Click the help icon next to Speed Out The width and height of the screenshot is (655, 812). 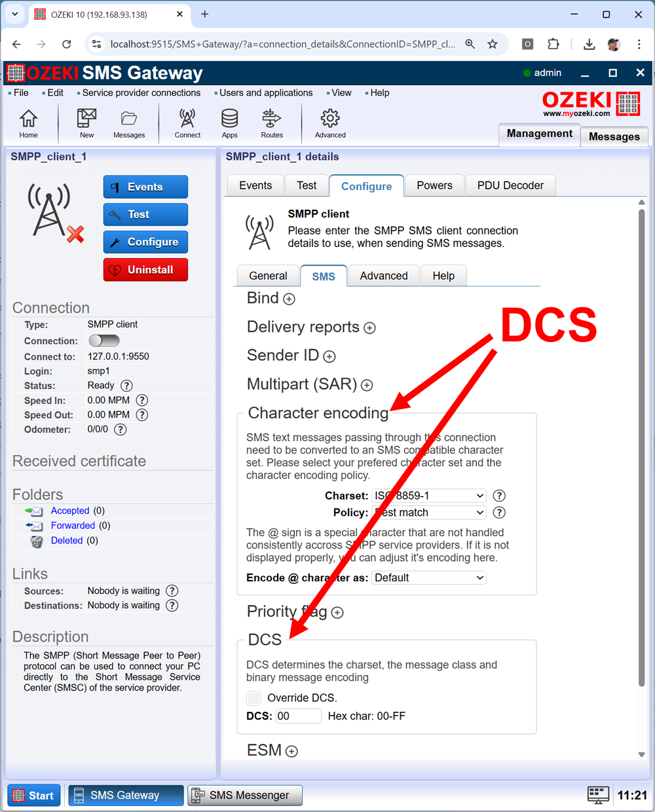(x=141, y=415)
